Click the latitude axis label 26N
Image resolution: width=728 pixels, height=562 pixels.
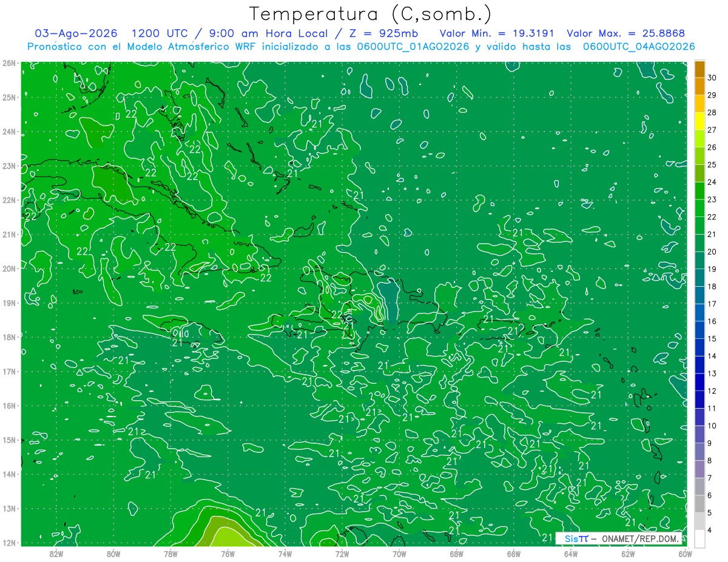(x=9, y=63)
